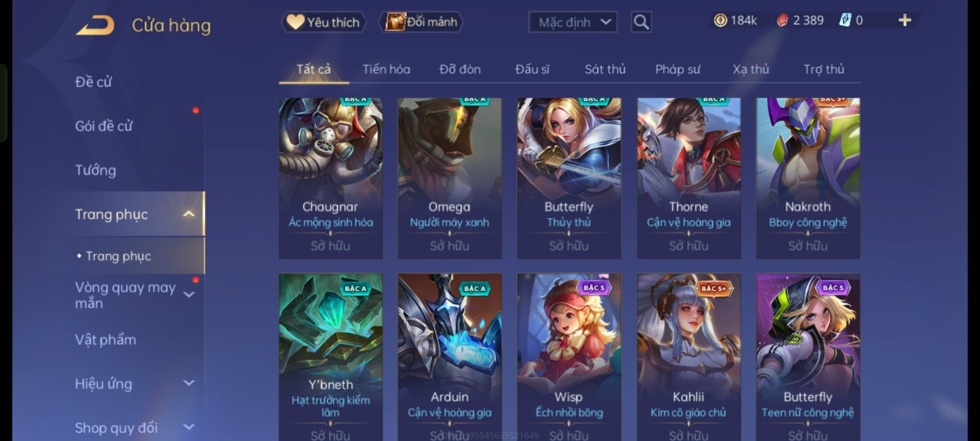Expand the Hiệu ứng sidebar section
Screen dimensions: 980x441
[189, 383]
